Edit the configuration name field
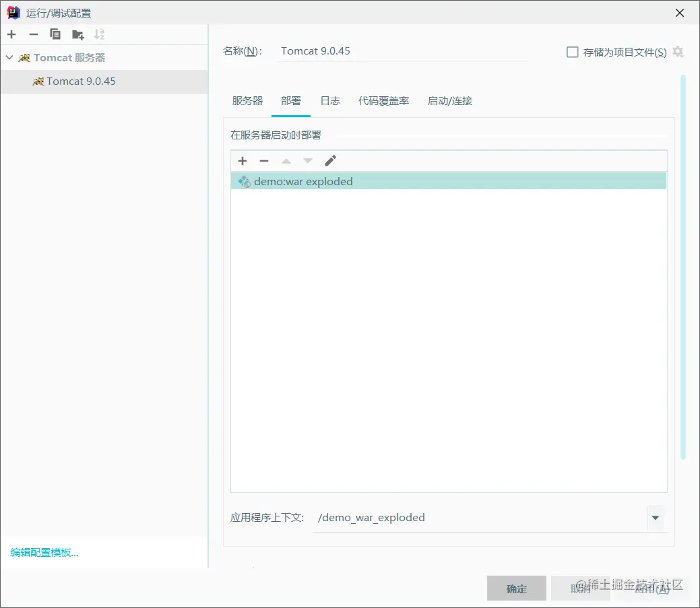The width and height of the screenshot is (700, 608). point(403,51)
